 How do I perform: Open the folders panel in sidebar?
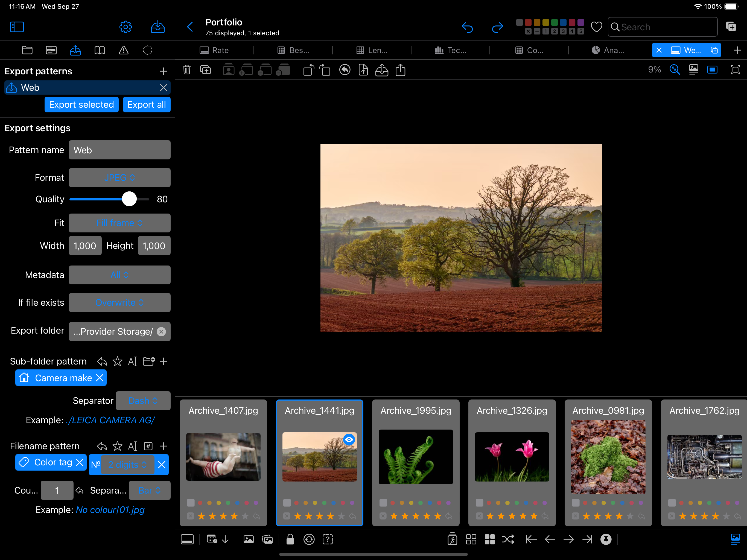pos(27,50)
